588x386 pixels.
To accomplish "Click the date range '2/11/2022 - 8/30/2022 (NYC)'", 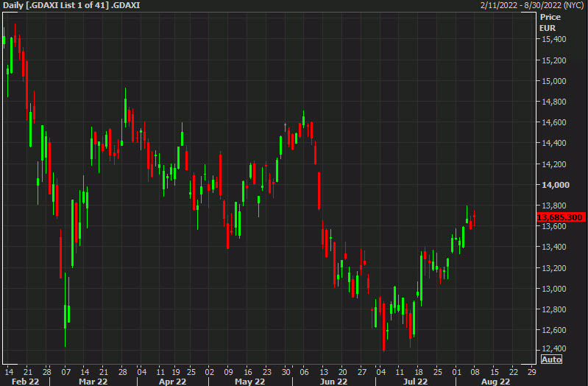I will [532, 5].
